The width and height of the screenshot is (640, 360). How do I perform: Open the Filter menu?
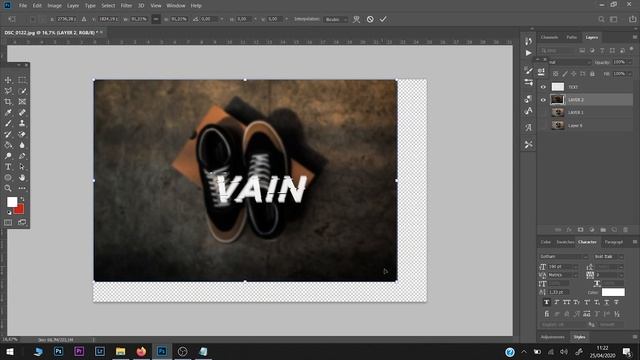pyautogui.click(x=126, y=6)
